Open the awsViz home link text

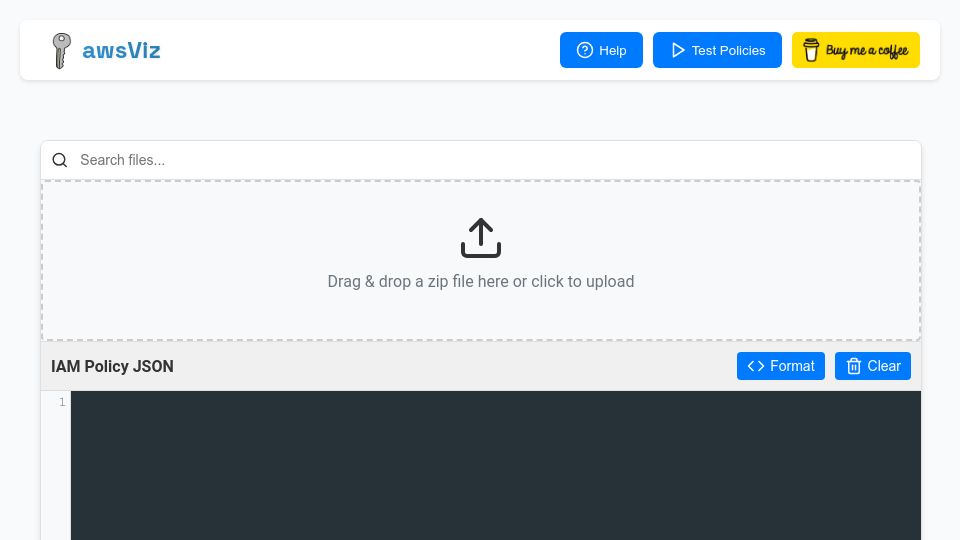click(x=121, y=50)
